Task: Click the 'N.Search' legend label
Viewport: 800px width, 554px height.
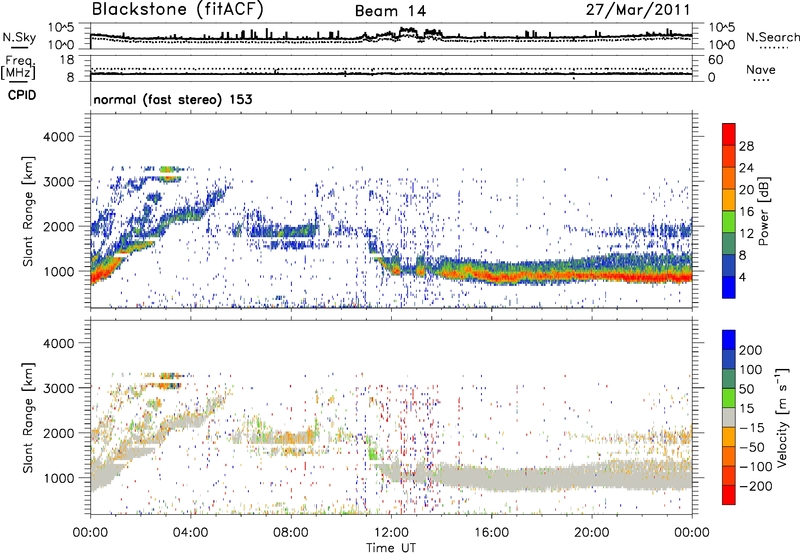Action: 772,37
